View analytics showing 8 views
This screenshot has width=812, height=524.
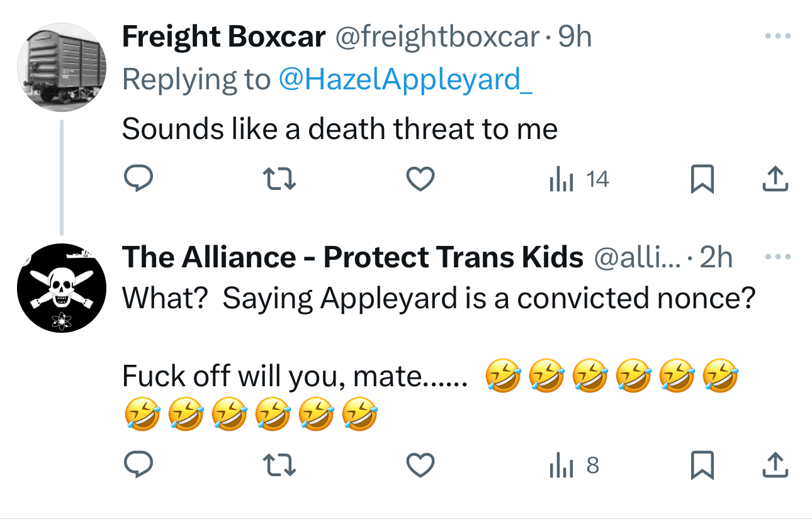pos(573,465)
